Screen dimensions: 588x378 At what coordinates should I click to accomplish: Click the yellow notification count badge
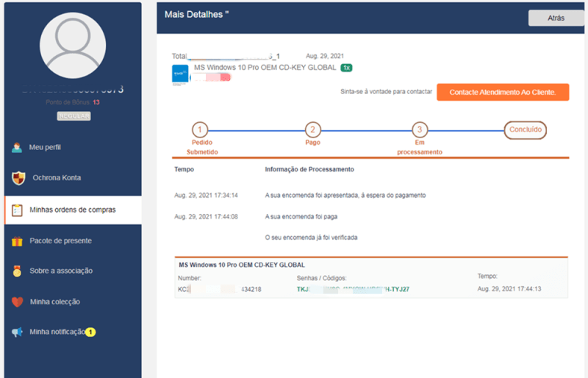click(x=90, y=332)
